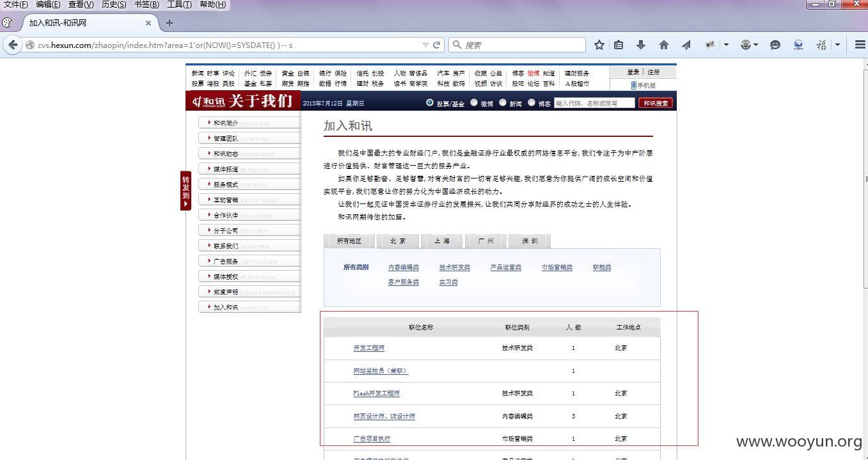Open 广告服务 in the sidebar

point(249,261)
